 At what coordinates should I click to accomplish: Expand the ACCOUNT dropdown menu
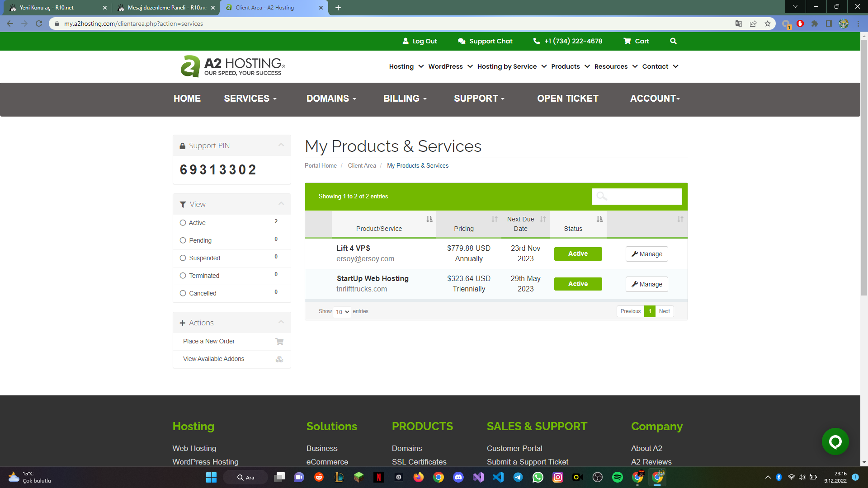[x=655, y=99]
